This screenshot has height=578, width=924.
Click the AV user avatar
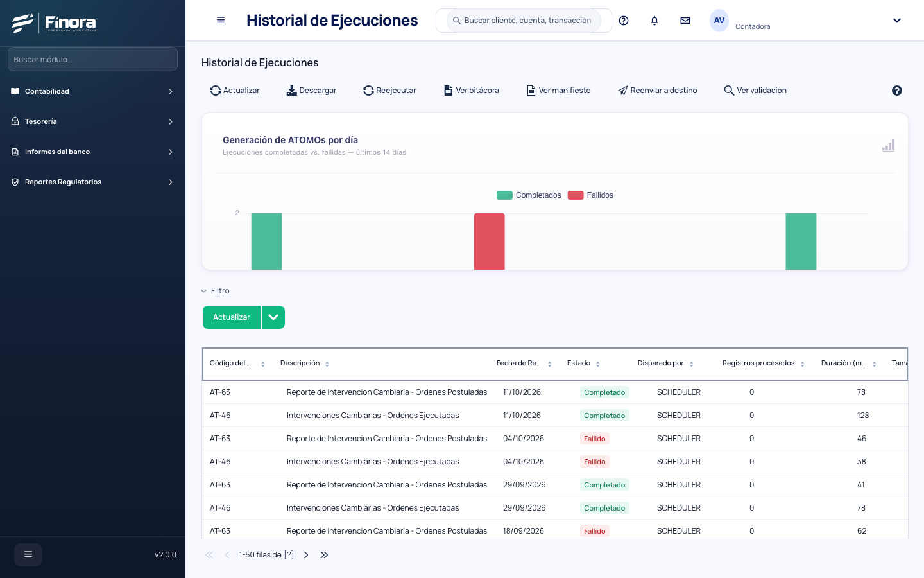pos(719,21)
